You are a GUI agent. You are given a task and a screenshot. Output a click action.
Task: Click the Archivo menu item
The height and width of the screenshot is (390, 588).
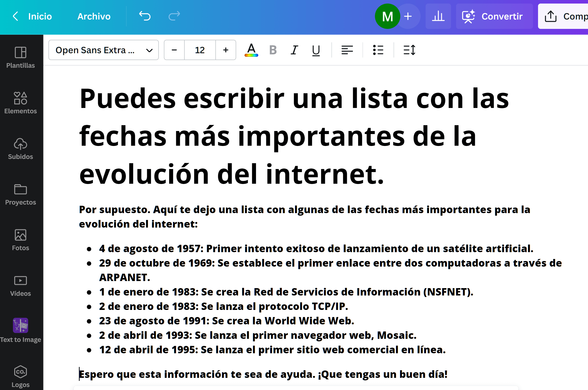94,16
